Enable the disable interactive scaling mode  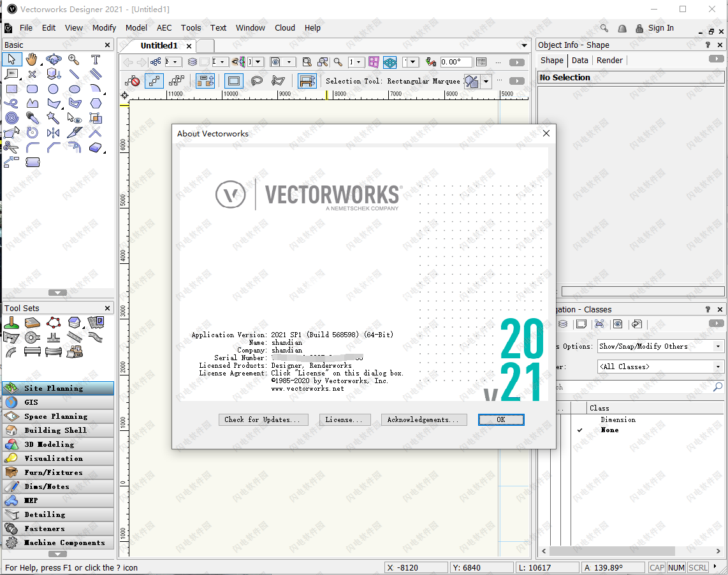tap(133, 81)
